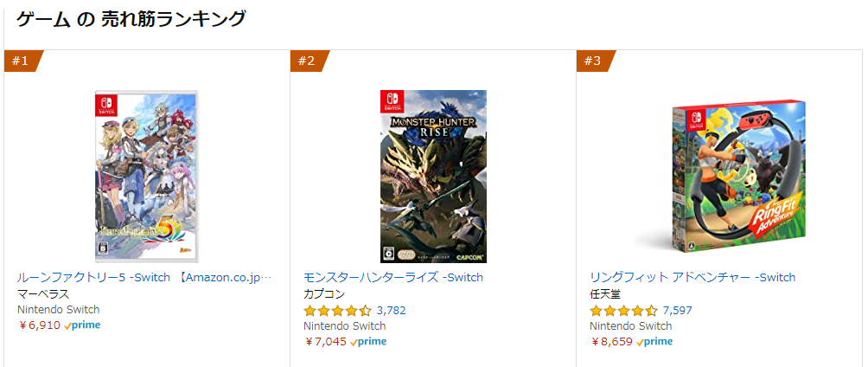Open the ルーンファクトリー5 -Switch title link
868x367 pixels.
pyautogui.click(x=144, y=277)
